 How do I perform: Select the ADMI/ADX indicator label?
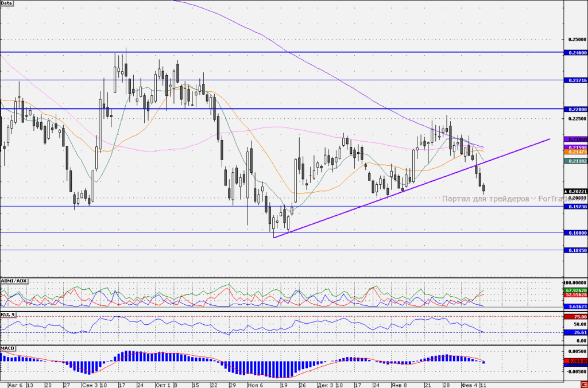pos(14,281)
